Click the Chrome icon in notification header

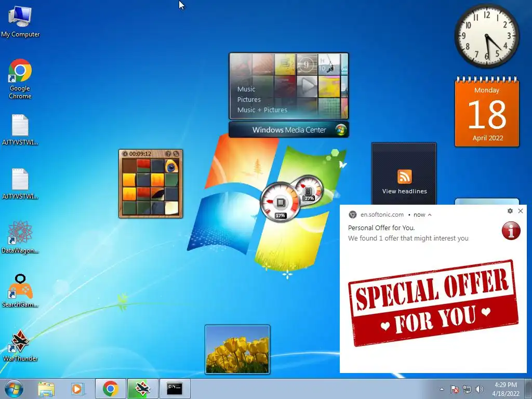click(353, 215)
